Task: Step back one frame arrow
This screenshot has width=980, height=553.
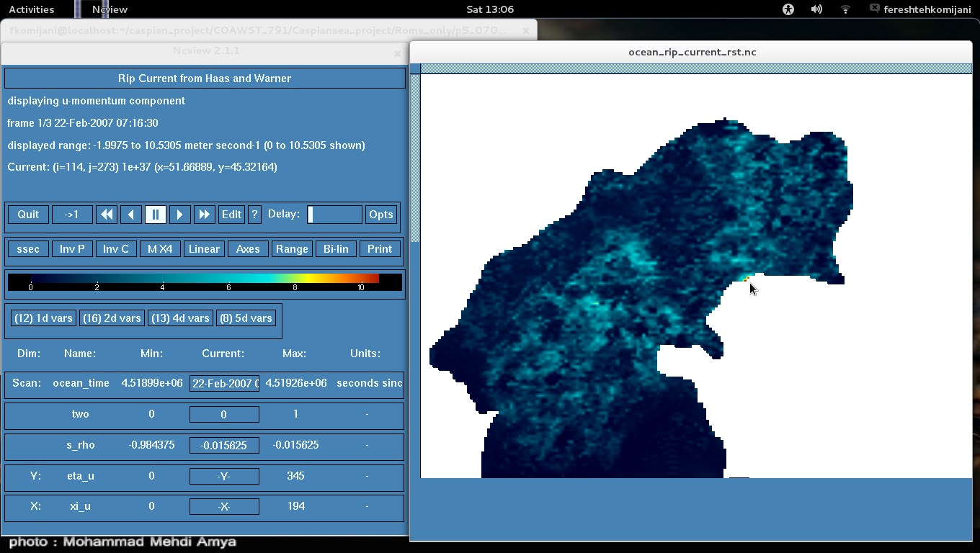Action: pyautogui.click(x=131, y=215)
